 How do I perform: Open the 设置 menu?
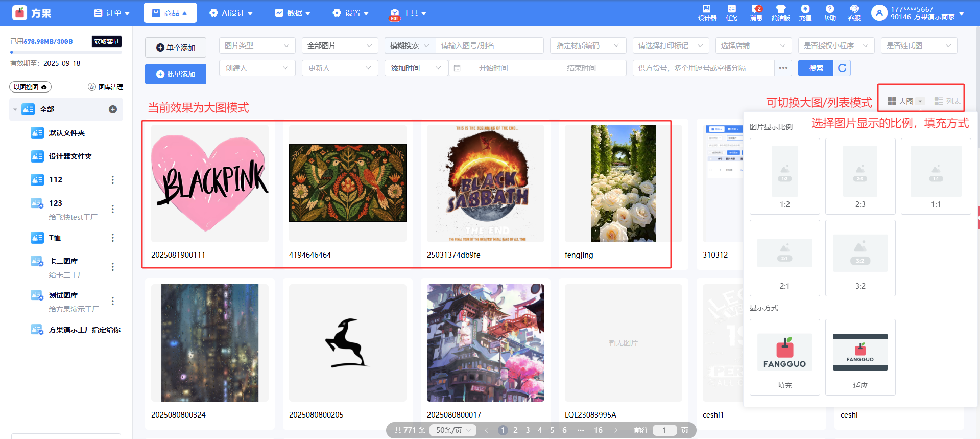pyautogui.click(x=350, y=13)
